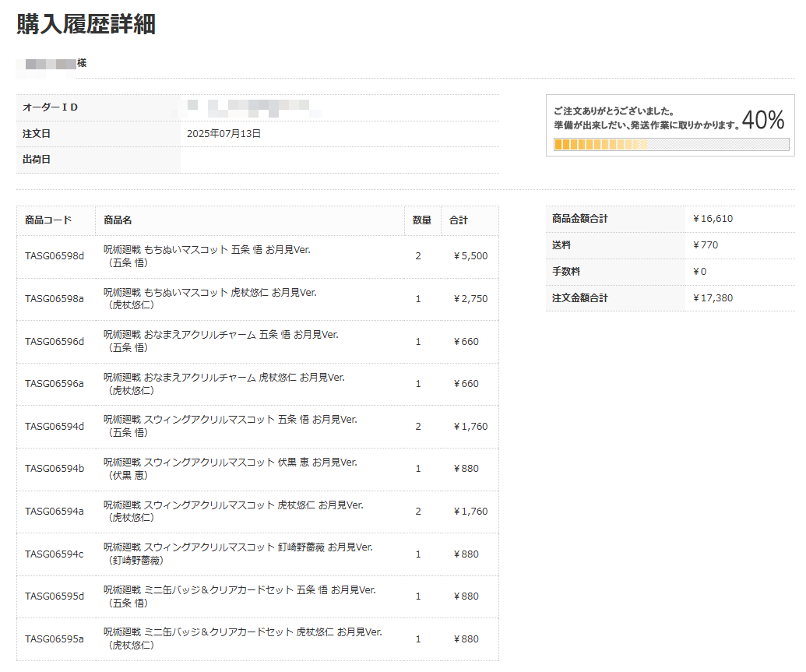The width and height of the screenshot is (806, 672).
Task: Click the 数量 column header
Action: pos(421,220)
